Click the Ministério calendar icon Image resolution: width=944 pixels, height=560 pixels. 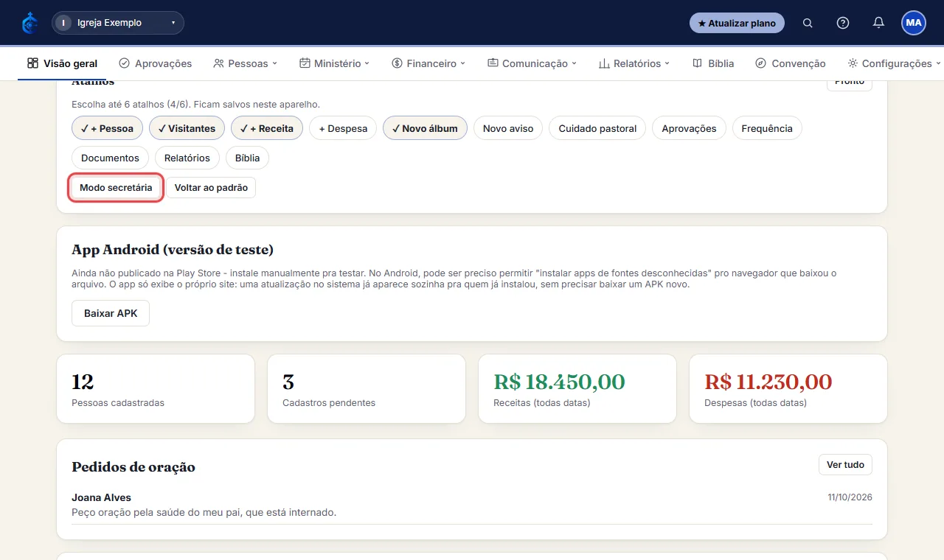305,63
